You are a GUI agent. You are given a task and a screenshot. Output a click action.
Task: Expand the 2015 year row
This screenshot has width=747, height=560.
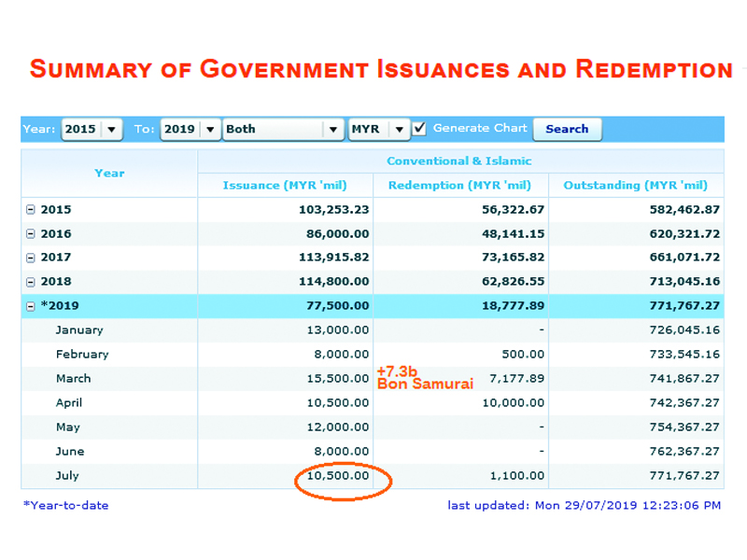point(31,210)
